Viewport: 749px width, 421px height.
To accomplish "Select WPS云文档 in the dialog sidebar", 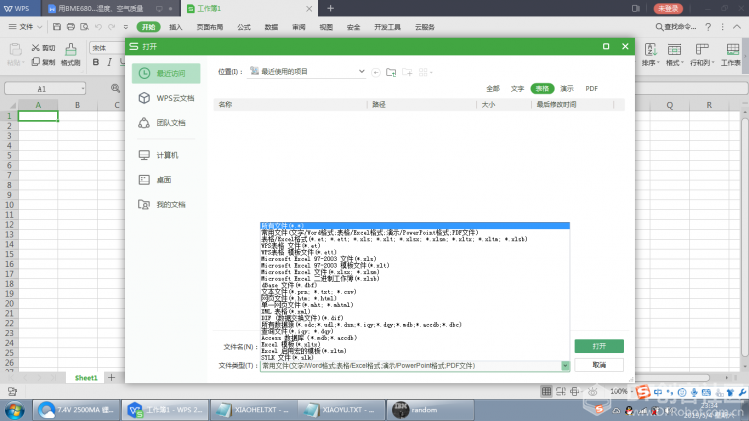I will (x=166, y=98).
